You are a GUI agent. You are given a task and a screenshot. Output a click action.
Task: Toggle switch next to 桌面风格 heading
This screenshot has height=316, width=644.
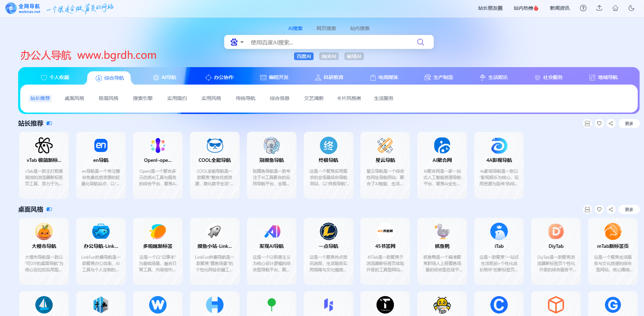49,209
